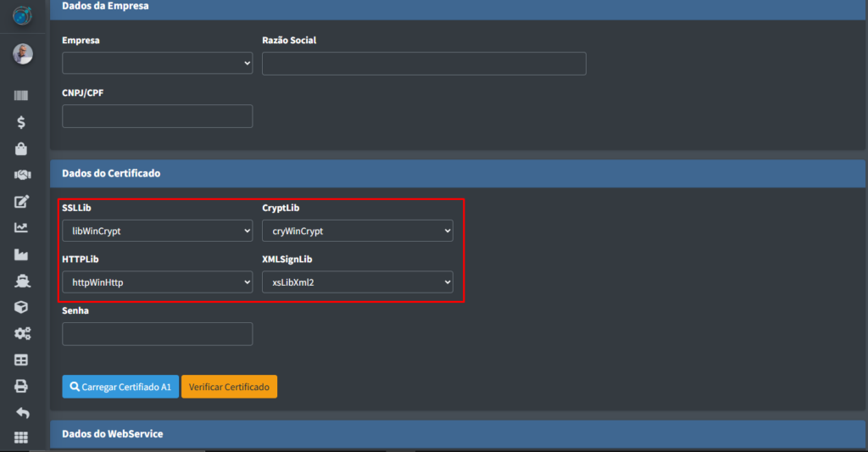Open the XMLSignLib dropdown showing xsLibXml2
The height and width of the screenshot is (452, 868).
[357, 282]
